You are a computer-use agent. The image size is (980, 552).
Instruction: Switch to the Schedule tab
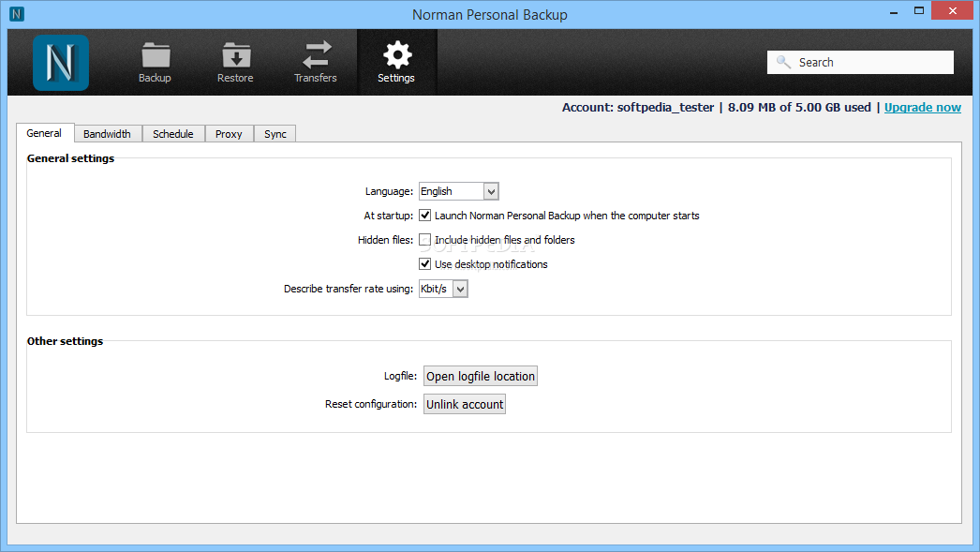click(173, 134)
